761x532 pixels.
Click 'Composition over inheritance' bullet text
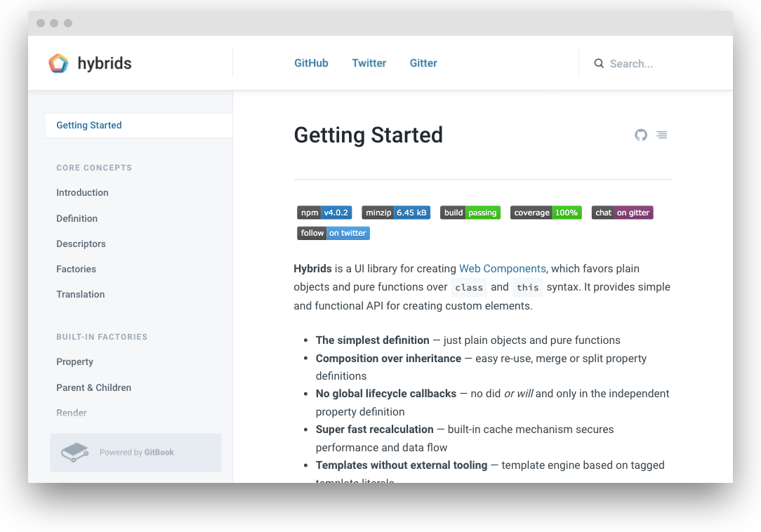pos(388,358)
